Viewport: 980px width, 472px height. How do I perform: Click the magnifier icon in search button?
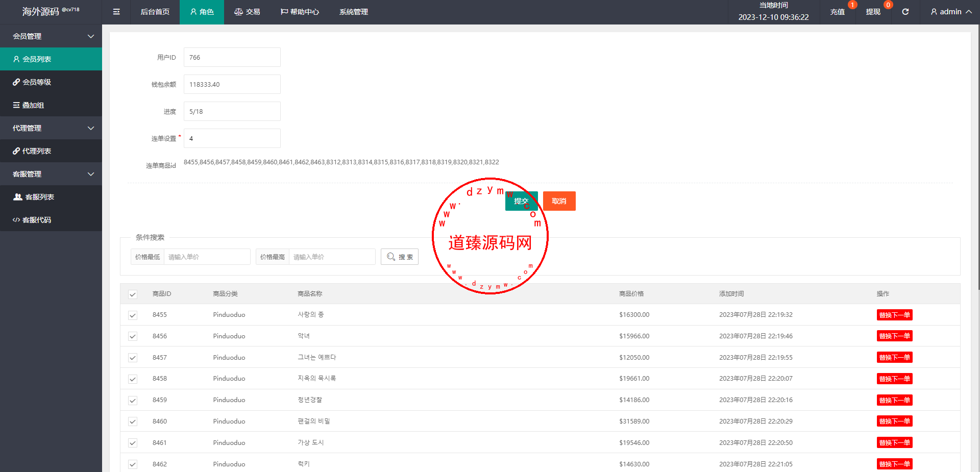coord(391,257)
